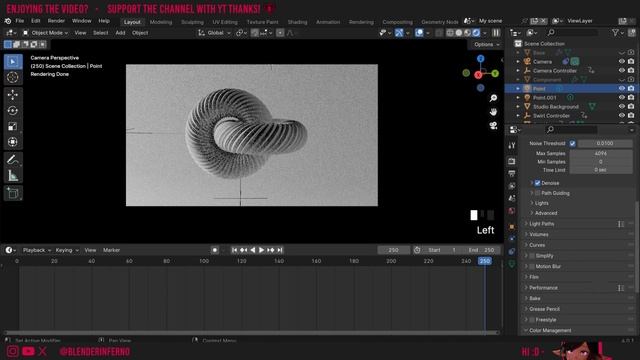Enable the Simplify checkbox
This screenshot has width=640, height=360.
click(x=532, y=256)
